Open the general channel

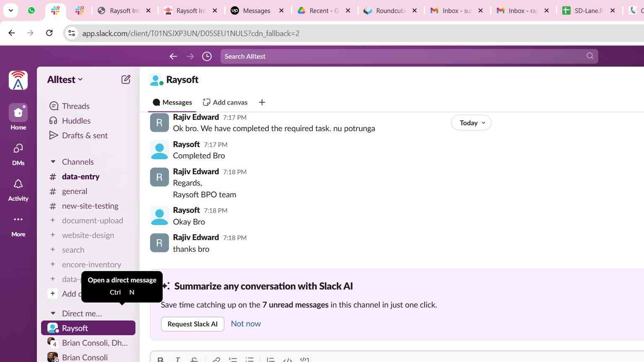(88, 191)
